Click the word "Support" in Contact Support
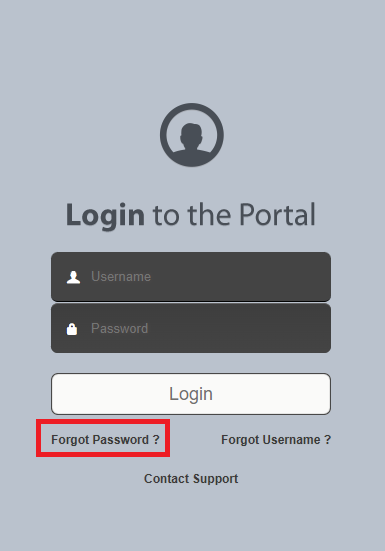Viewport: 385px width, 551px height. click(x=215, y=479)
